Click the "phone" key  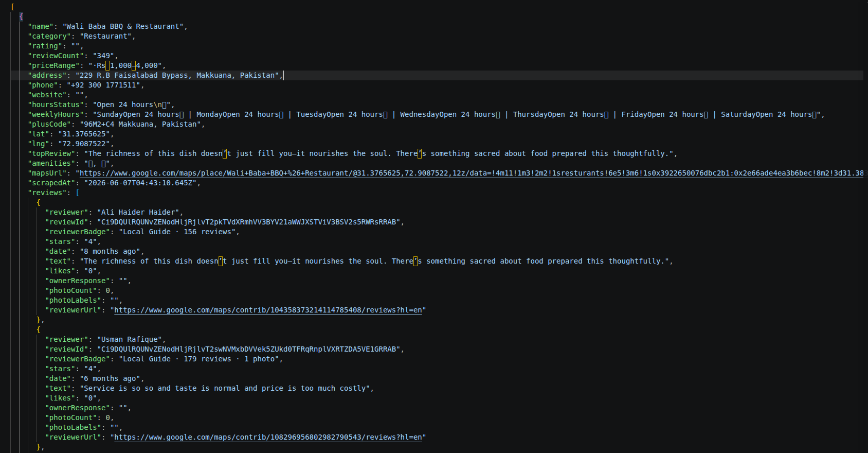(x=43, y=85)
